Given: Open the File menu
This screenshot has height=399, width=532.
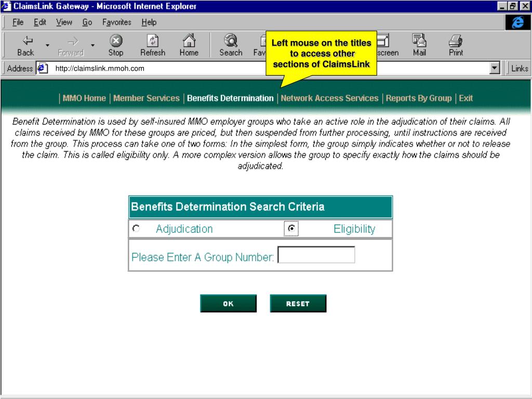Looking at the screenshot, I should click(x=18, y=22).
